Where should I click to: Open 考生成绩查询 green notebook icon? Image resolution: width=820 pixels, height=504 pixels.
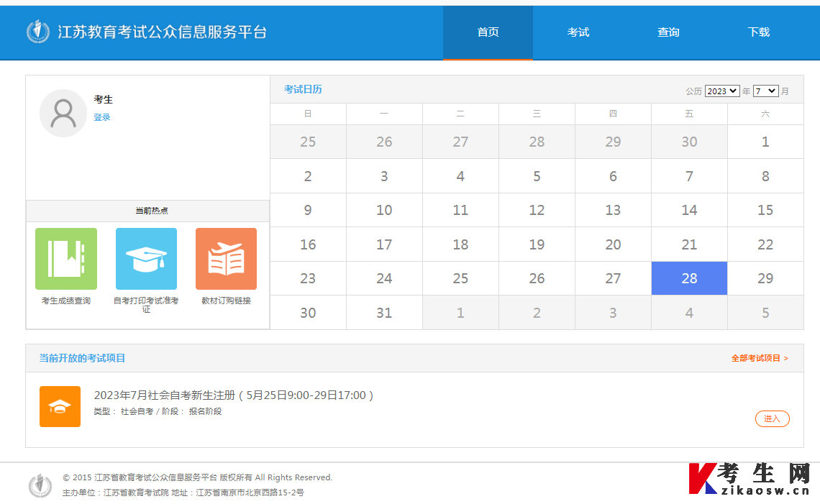click(x=66, y=259)
